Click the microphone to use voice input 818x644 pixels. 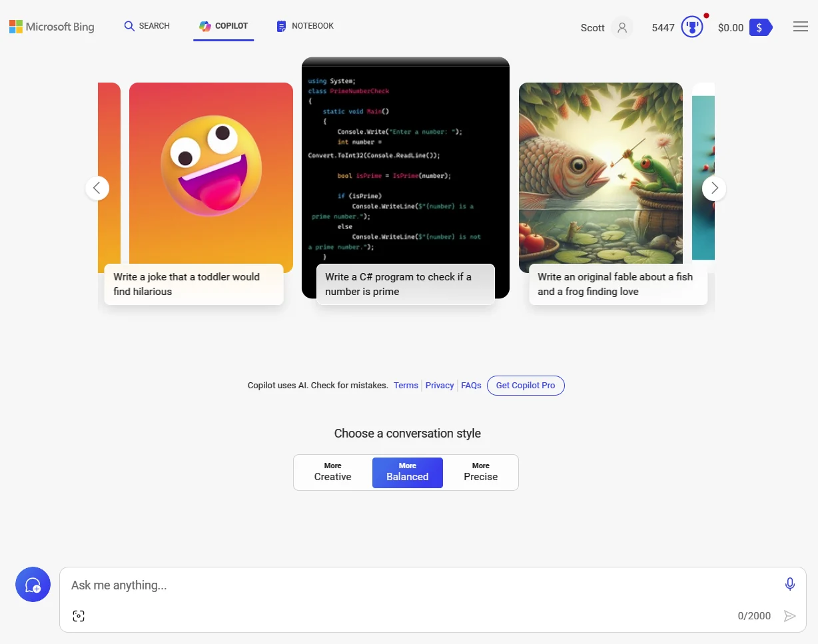point(789,584)
